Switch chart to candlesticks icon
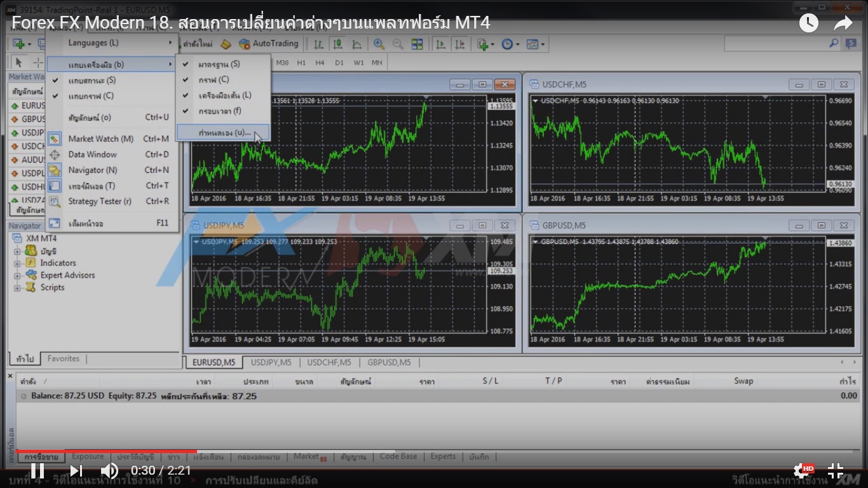Screen dimensions: 868x488 [337, 44]
